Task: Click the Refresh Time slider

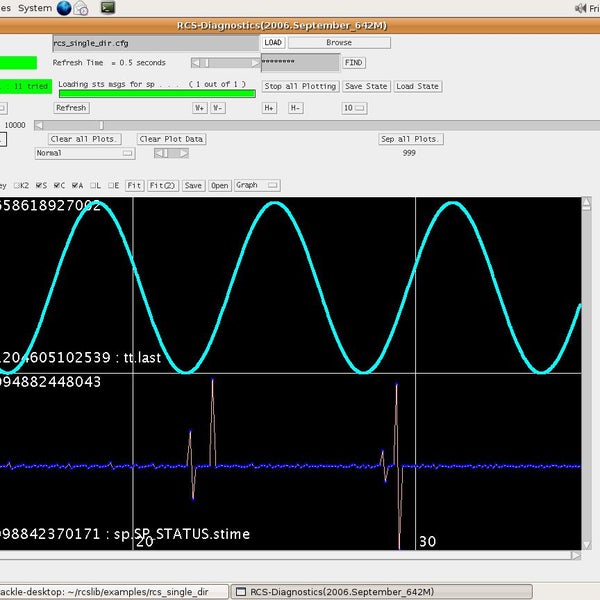Action: [225, 62]
